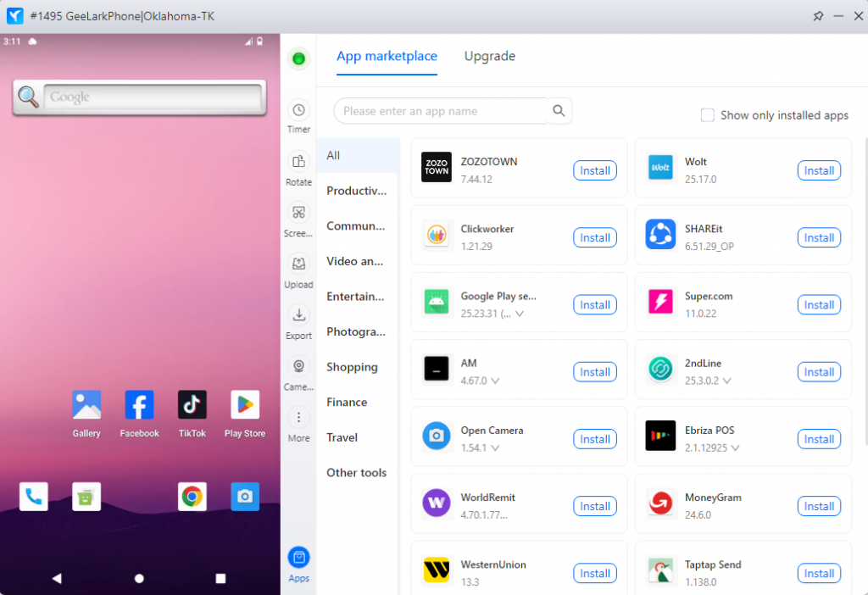Select the All category
The width and height of the screenshot is (868, 595).
tap(358, 155)
